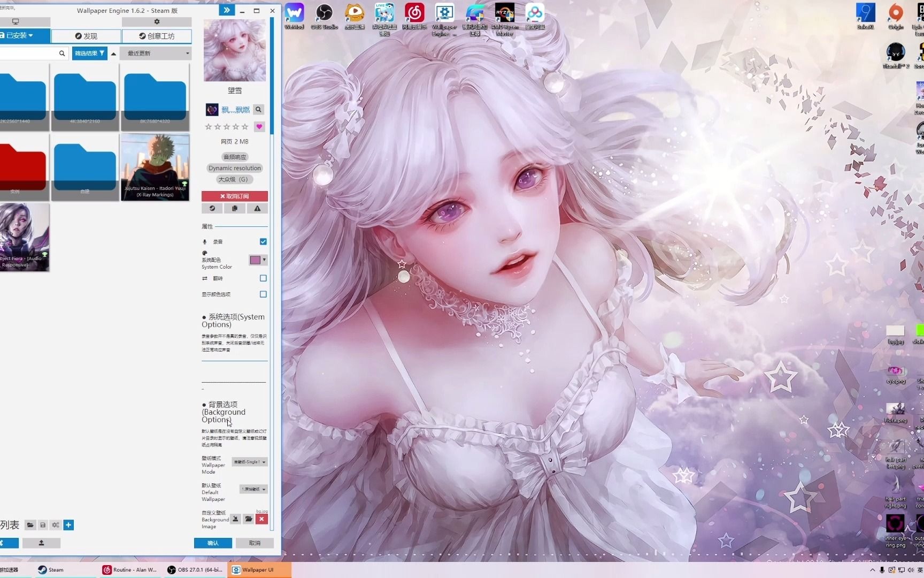Switch to Routine - Alan W taskbar item

pyautogui.click(x=130, y=570)
